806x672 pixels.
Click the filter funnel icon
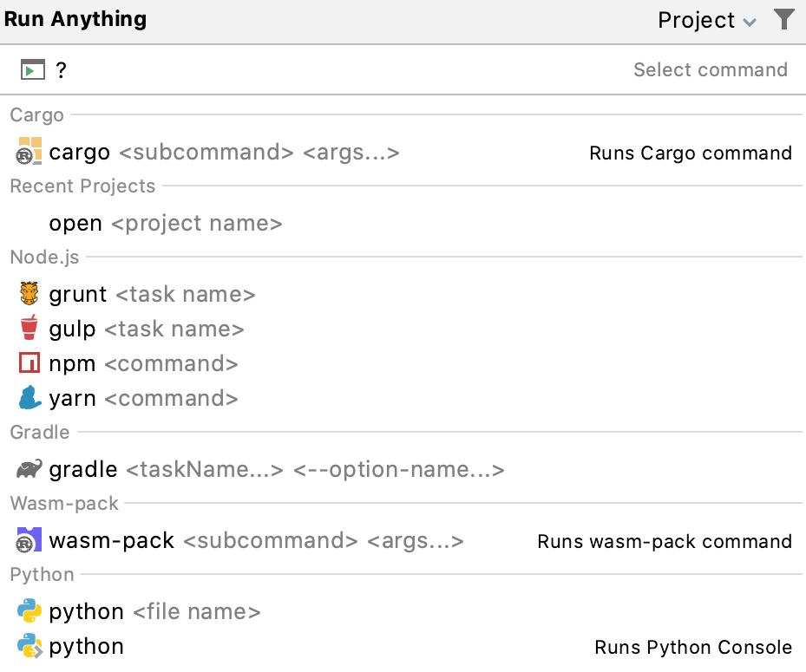tap(783, 18)
